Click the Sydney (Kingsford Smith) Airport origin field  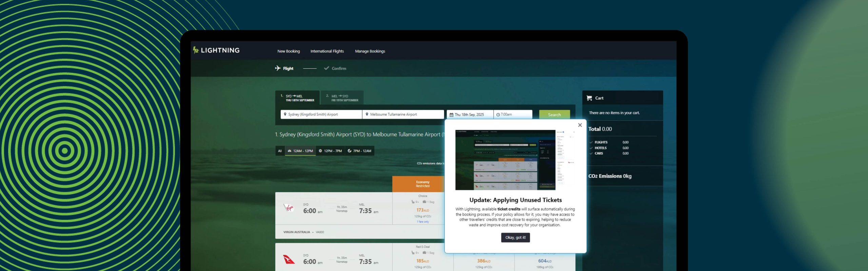pos(321,114)
